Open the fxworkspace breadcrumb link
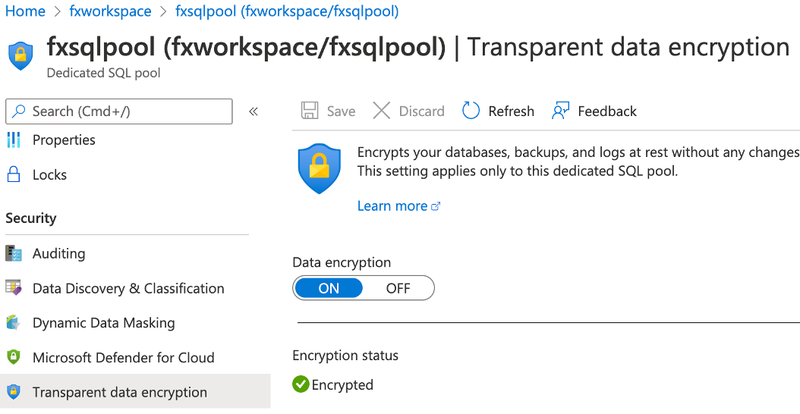The height and width of the screenshot is (414, 800). click(x=110, y=11)
